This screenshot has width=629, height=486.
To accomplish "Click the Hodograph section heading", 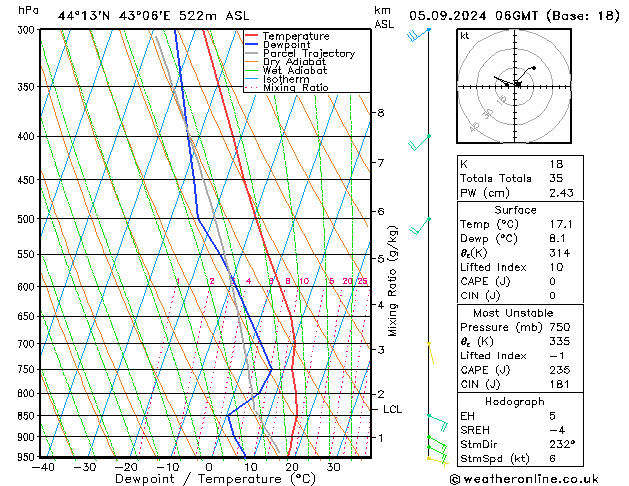I will click(515, 402).
